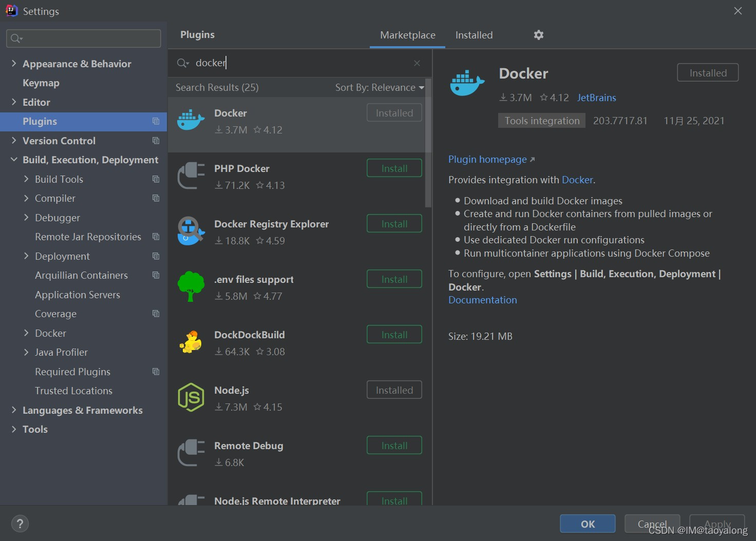This screenshot has width=756, height=541.
Task: Expand Appearance & Behavior section
Action: (x=14, y=64)
